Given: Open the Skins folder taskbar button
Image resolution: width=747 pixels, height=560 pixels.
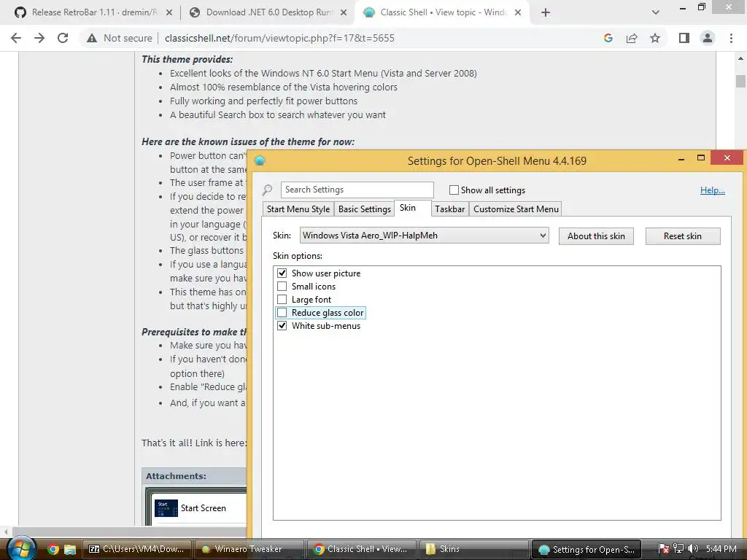Looking at the screenshot, I should point(473,549).
